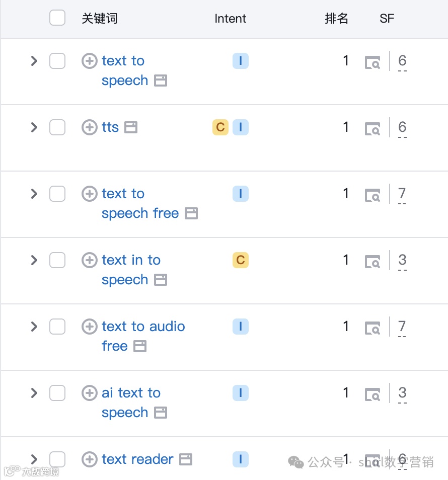Click SERP snapshot icon beside 'tts' keyword
The width and height of the screenshot is (448, 480).
131,127
